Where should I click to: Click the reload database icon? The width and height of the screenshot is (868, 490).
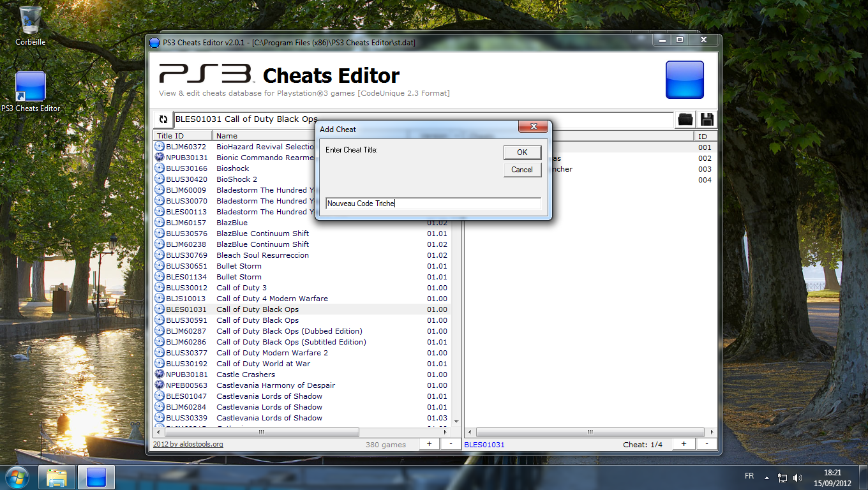tap(163, 119)
